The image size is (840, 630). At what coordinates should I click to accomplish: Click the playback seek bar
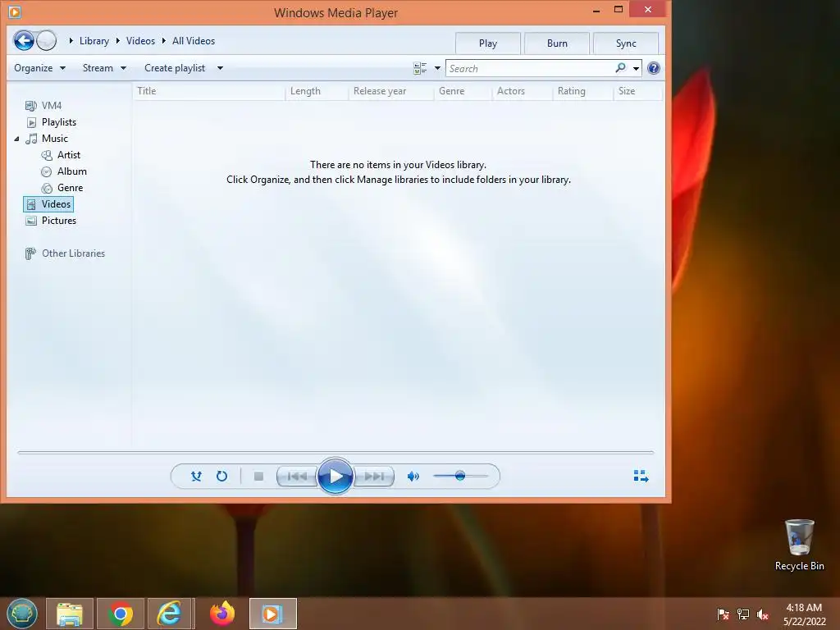point(336,453)
